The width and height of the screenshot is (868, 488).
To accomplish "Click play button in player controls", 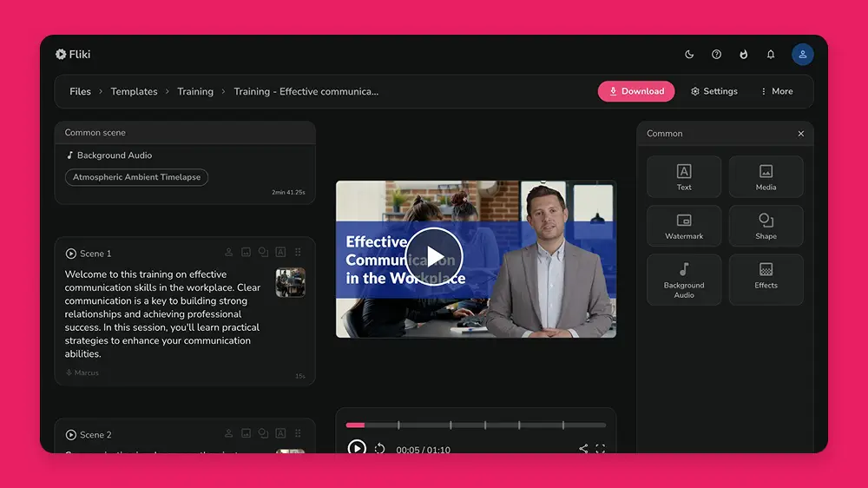I will pyautogui.click(x=357, y=447).
